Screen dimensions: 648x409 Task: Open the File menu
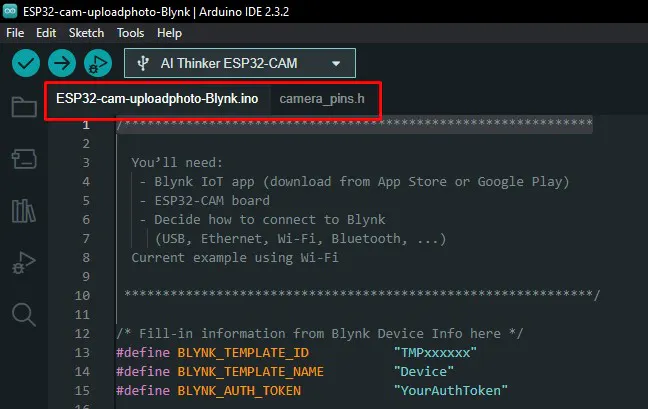click(15, 33)
